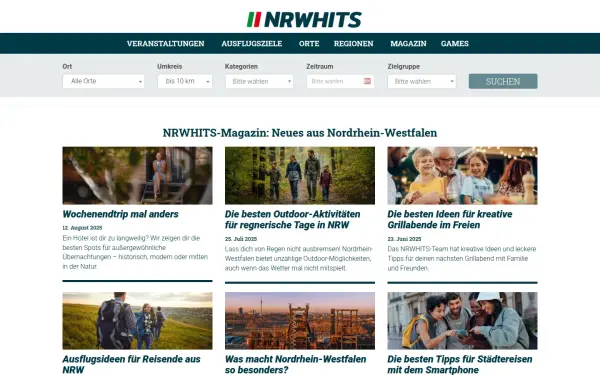The height and width of the screenshot is (375, 600).
Task: Click the hikers on hillside thumbnail
Action: [137, 321]
